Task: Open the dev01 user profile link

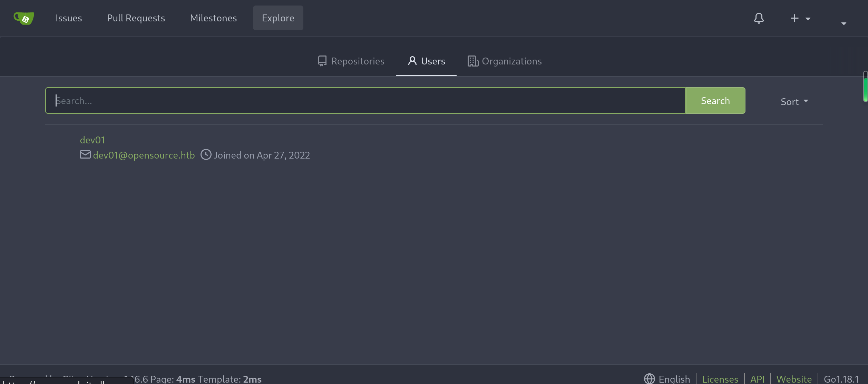Action: (92, 140)
